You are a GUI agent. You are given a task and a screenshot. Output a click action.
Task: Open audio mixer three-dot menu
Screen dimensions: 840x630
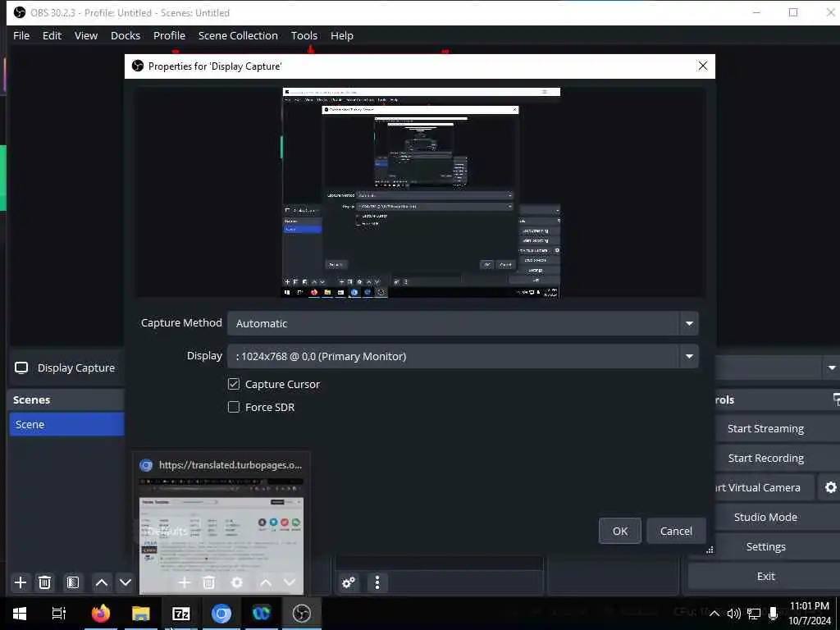(377, 582)
